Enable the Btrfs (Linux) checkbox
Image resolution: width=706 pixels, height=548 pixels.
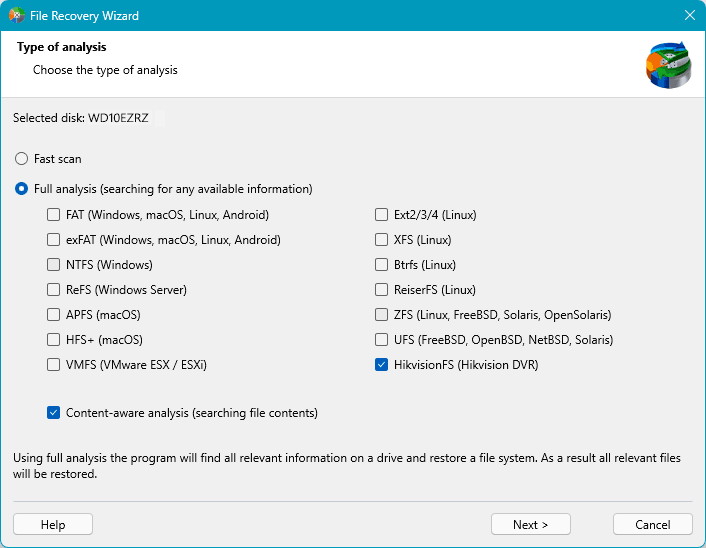coord(381,265)
